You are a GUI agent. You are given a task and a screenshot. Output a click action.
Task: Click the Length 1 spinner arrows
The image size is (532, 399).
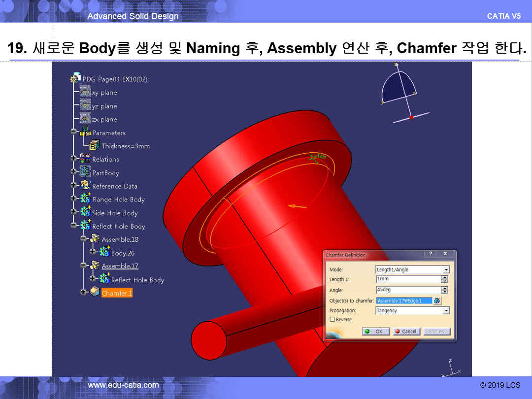click(x=445, y=279)
